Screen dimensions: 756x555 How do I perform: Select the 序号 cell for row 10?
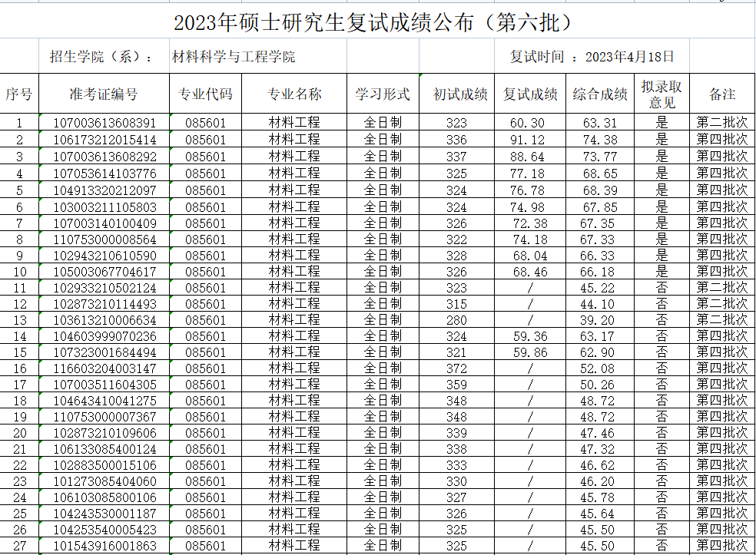(x=19, y=272)
